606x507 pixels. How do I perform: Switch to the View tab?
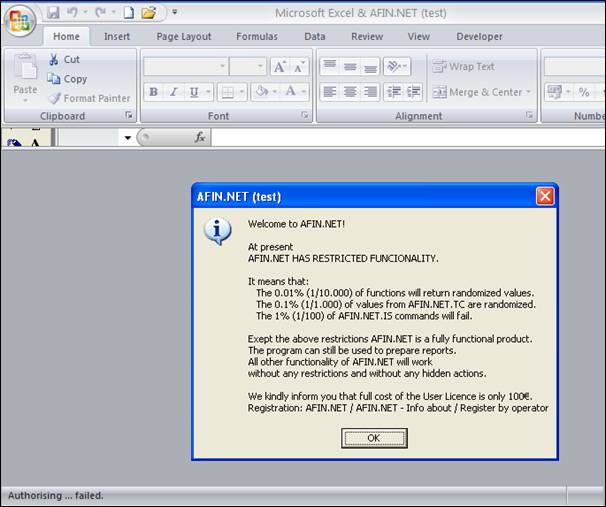pos(419,37)
